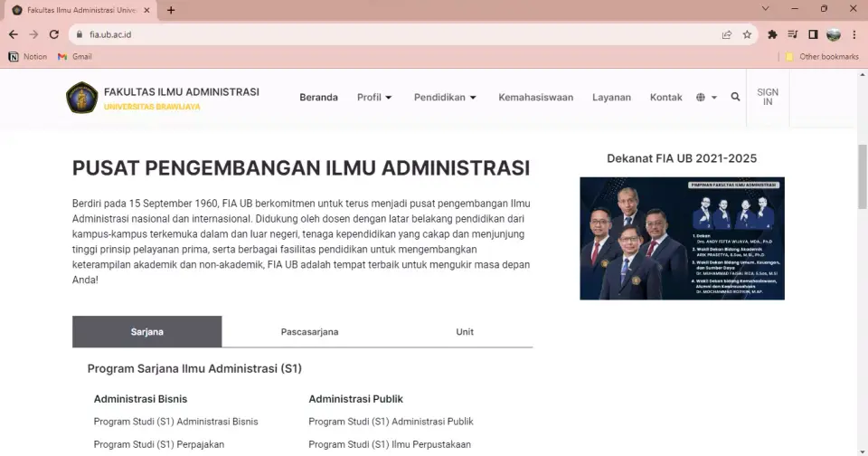Open the tab search chevron
868x456 pixels.
765,9
